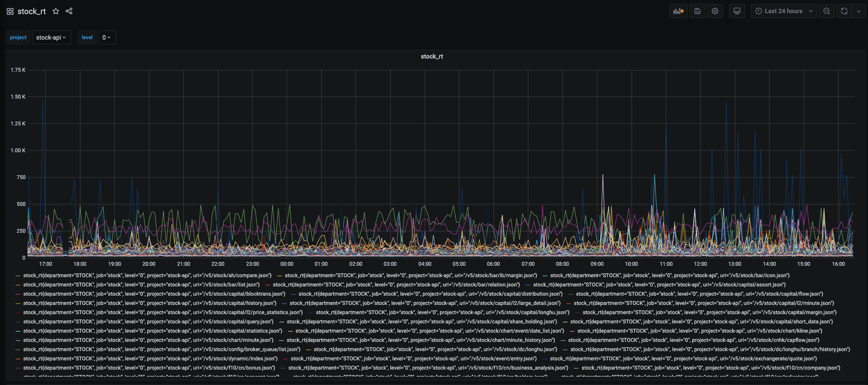Toggle capital/blocktrans.json legend series
The height and width of the screenshot is (385, 868).
(x=154, y=294)
